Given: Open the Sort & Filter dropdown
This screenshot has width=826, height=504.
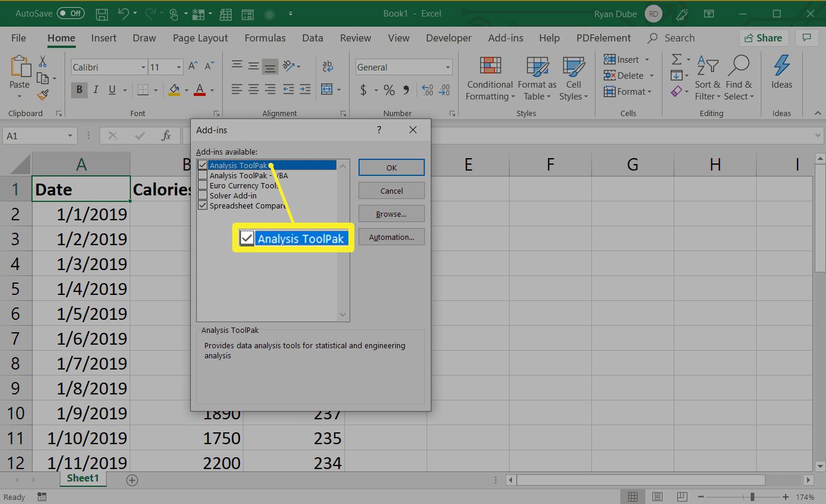Looking at the screenshot, I should pyautogui.click(x=707, y=79).
